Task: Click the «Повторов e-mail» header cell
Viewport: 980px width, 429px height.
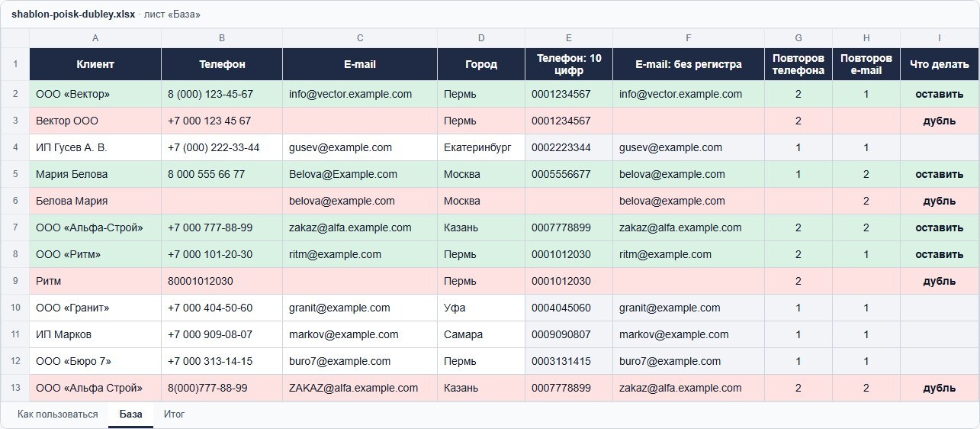Action: [866, 64]
